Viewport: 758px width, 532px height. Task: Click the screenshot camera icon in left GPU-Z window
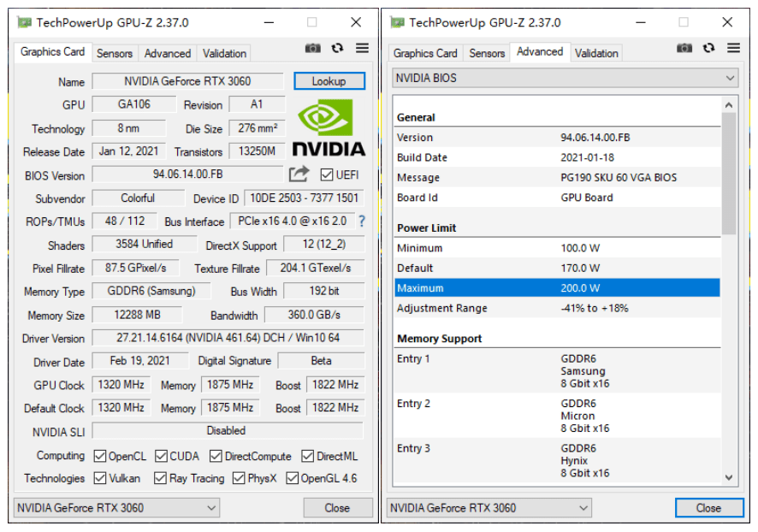(x=313, y=48)
